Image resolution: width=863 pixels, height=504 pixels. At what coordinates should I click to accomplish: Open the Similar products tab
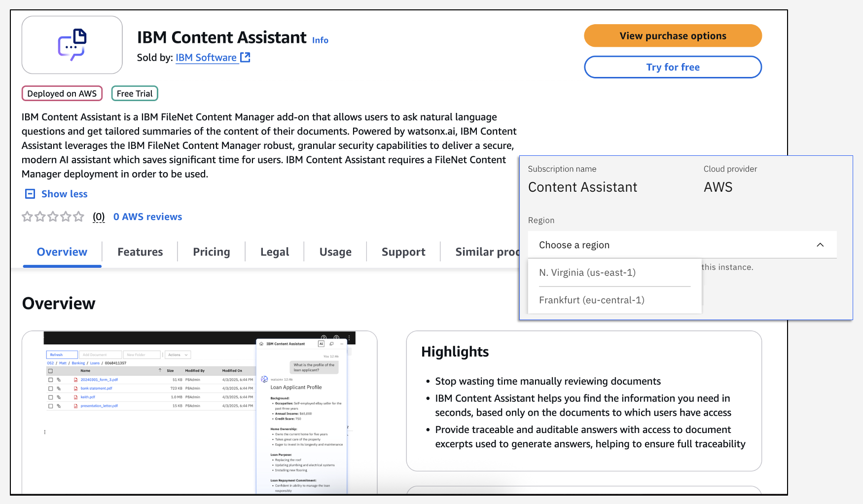coord(487,252)
